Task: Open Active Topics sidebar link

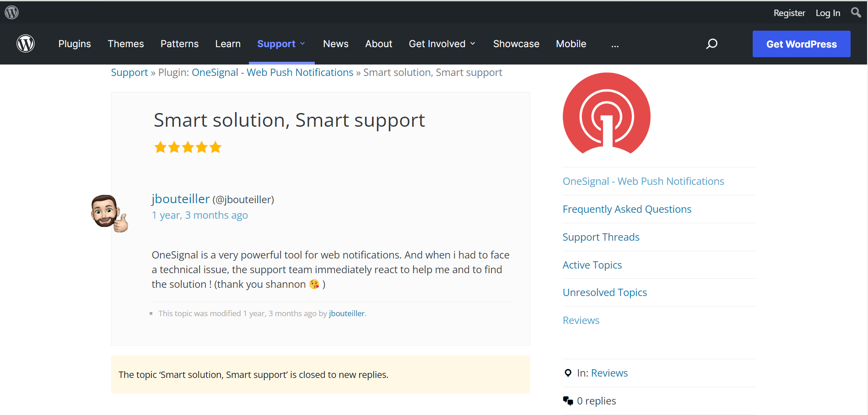Action: click(592, 265)
